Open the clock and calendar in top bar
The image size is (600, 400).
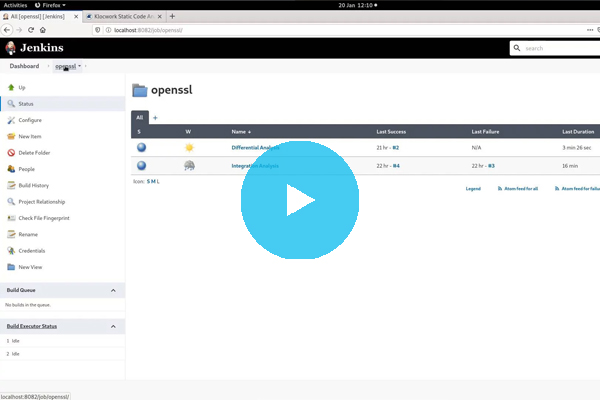coord(357,5)
